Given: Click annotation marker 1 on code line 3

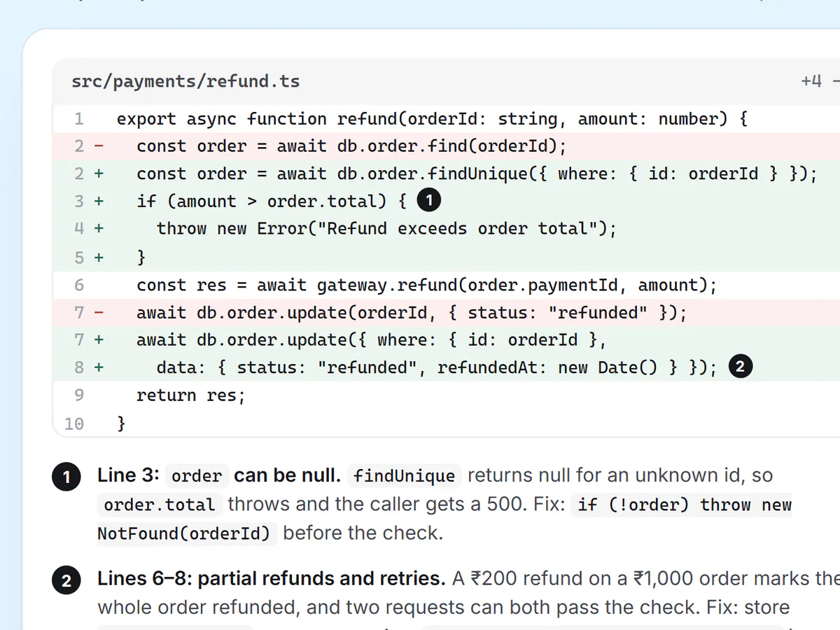Looking at the screenshot, I should (x=429, y=201).
